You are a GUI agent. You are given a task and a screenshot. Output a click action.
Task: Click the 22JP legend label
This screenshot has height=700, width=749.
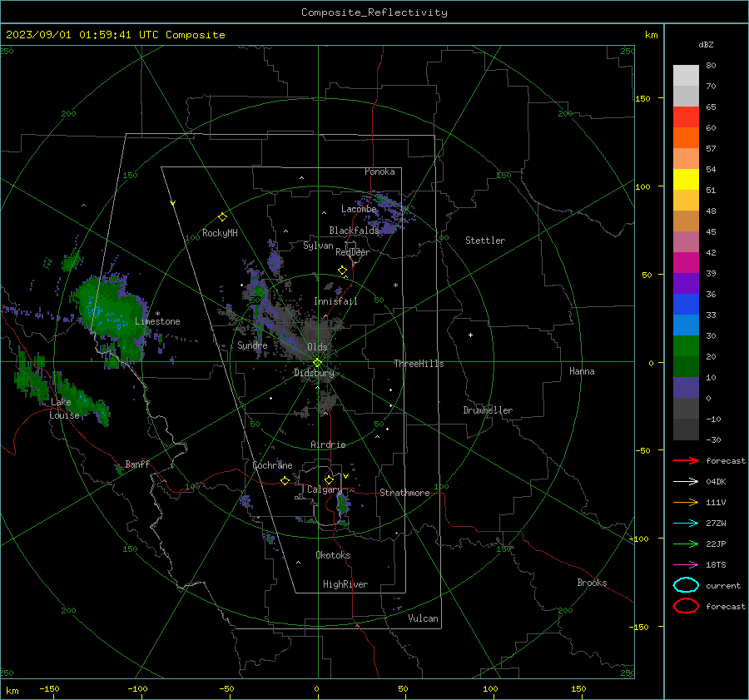[x=716, y=544]
